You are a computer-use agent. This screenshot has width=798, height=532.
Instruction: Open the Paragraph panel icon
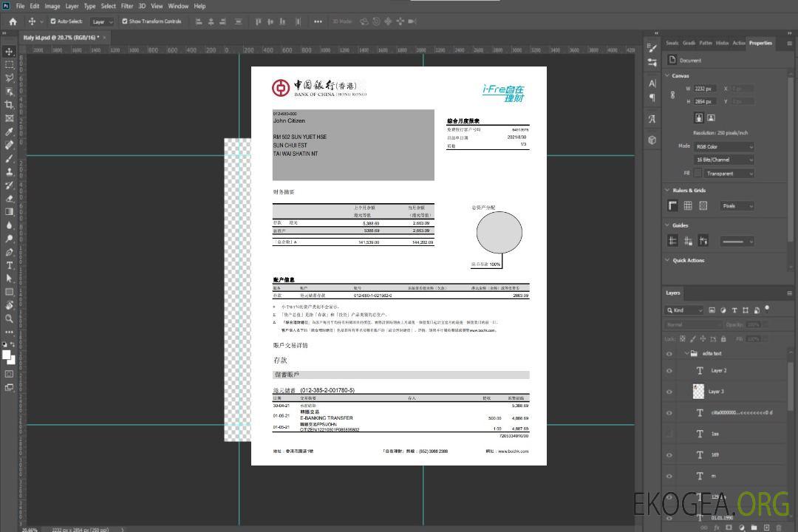coord(652,98)
